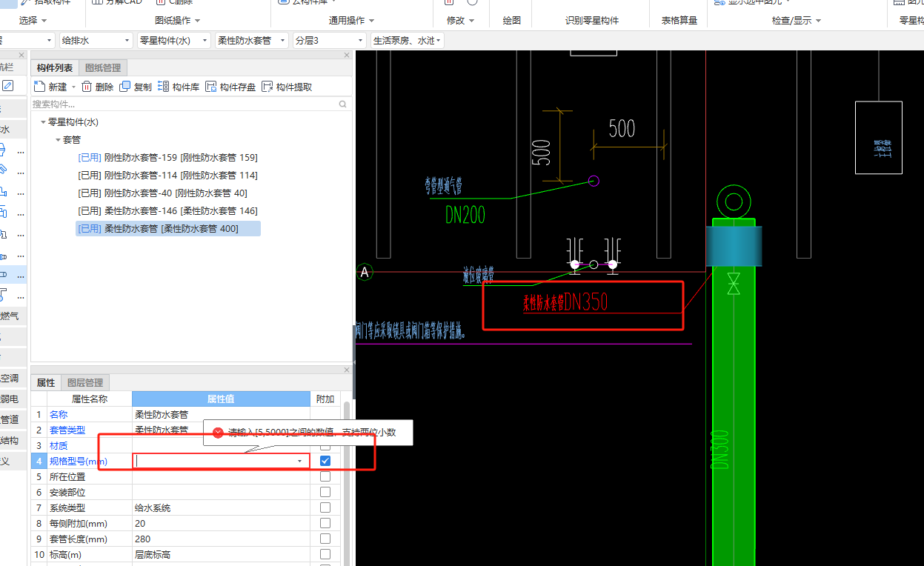
Task: Select 刚性防水套管-40 in component tree
Action: pyautogui.click(x=162, y=193)
